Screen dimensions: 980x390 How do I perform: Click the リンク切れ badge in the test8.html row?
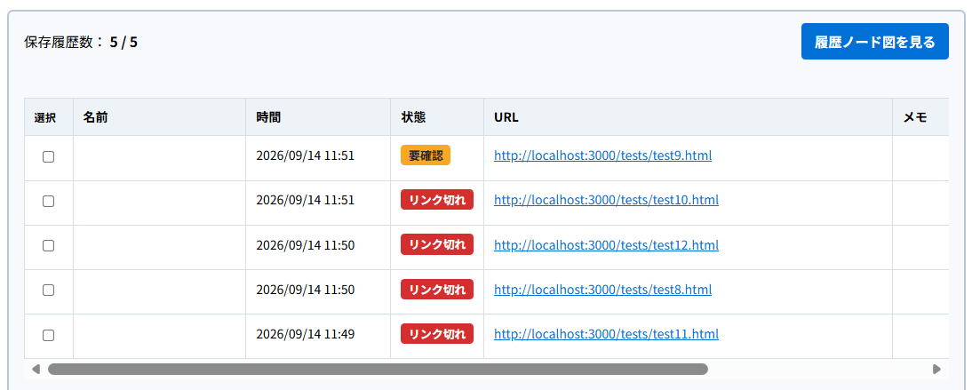click(437, 290)
